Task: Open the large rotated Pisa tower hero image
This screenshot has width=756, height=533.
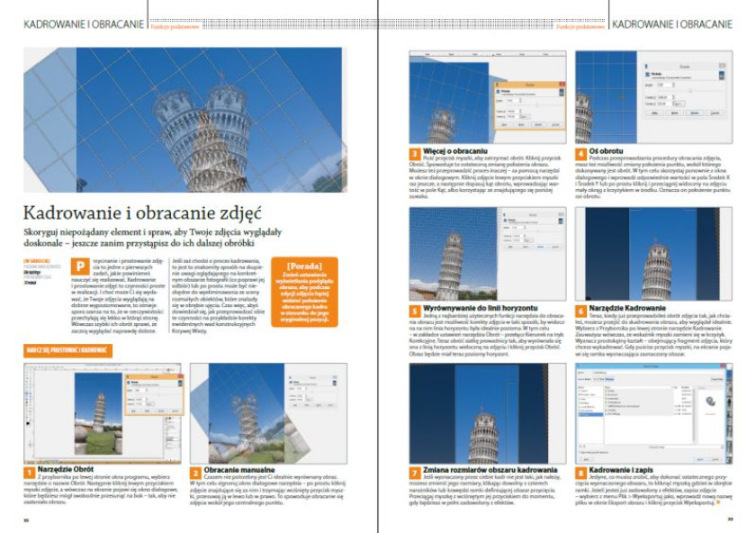Action: pos(185,120)
